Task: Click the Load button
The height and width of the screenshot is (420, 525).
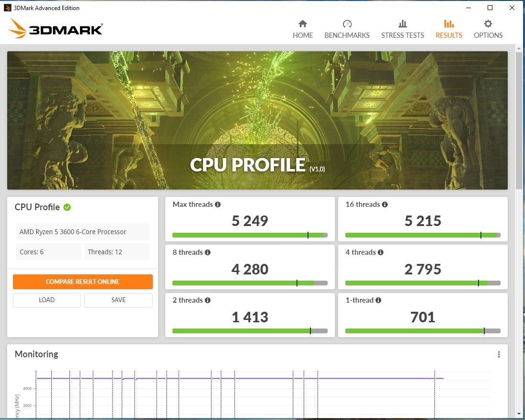Action: [x=47, y=300]
